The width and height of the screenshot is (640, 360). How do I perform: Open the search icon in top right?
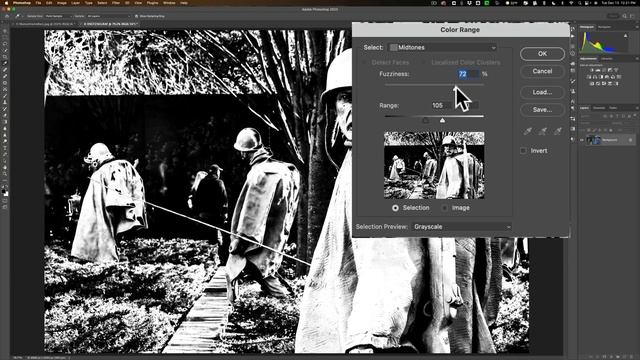point(624,16)
